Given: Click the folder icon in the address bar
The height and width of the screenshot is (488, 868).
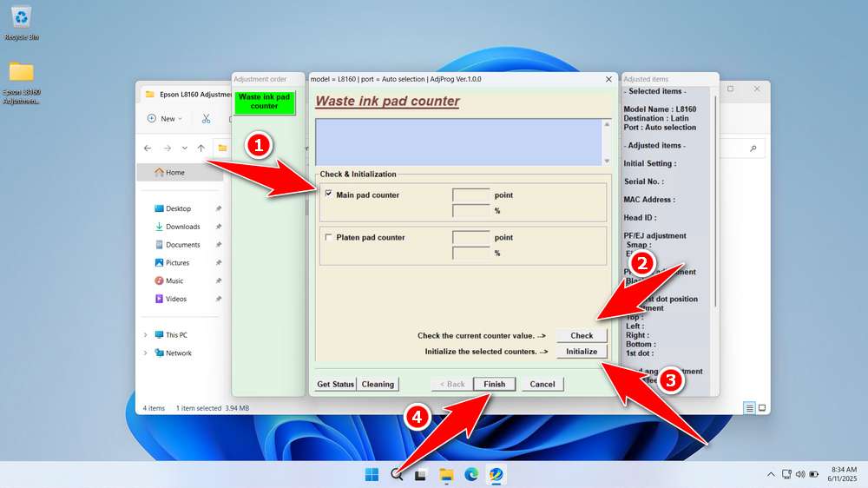Looking at the screenshot, I should point(222,148).
